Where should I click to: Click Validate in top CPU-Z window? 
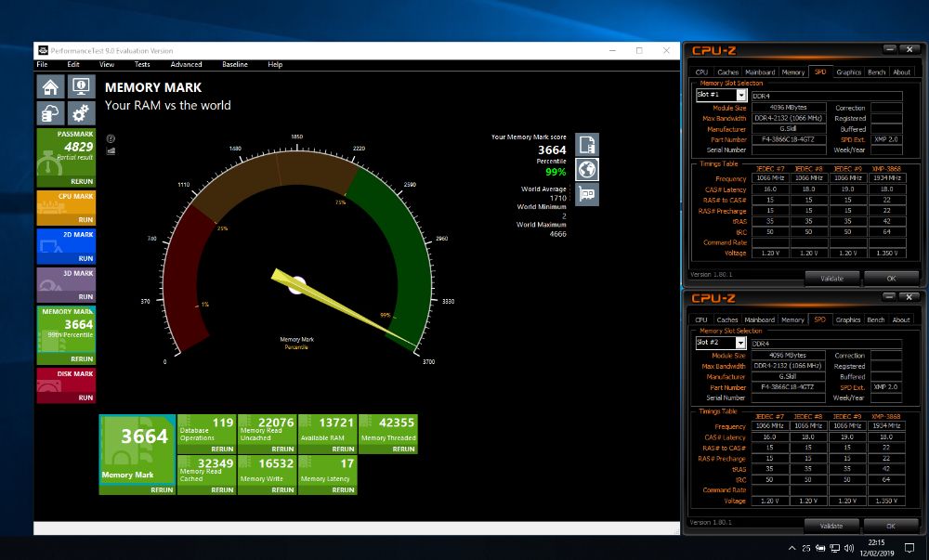click(831, 279)
